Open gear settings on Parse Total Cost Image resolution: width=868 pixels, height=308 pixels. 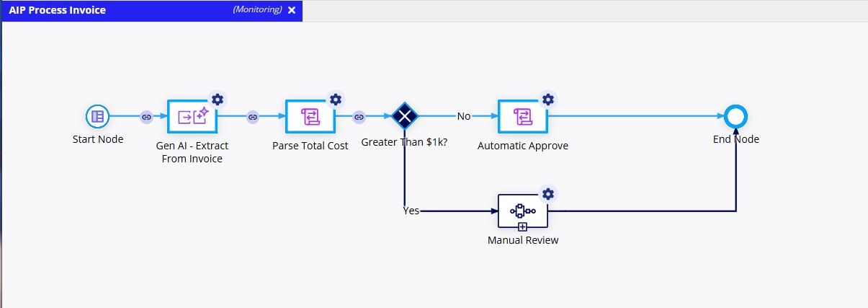335,99
